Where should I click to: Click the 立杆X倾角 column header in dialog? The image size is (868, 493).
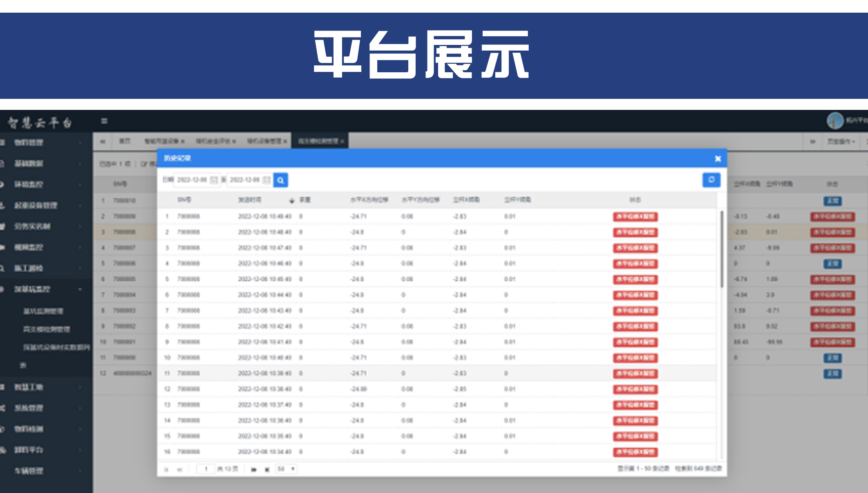pos(466,200)
